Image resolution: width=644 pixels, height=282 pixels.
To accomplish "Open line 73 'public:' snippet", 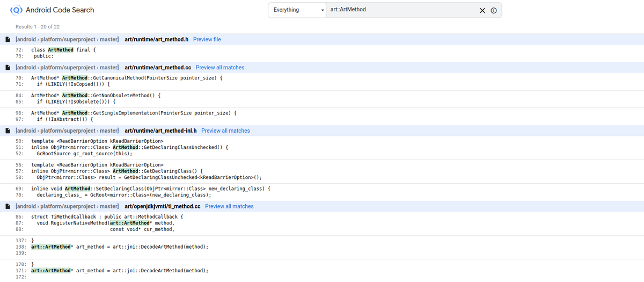I will (x=43, y=55).
